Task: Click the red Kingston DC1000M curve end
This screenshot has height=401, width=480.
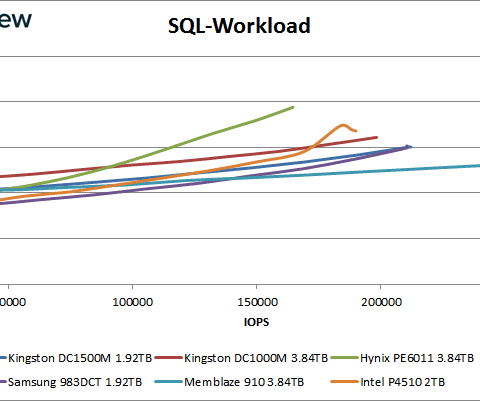Action: (x=376, y=137)
